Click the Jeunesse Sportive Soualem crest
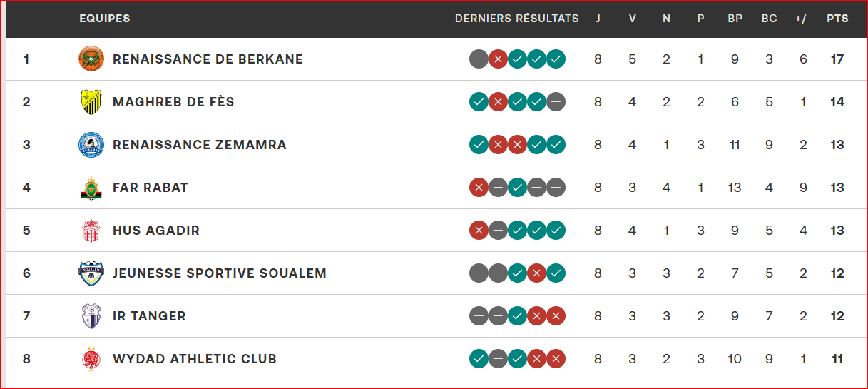The image size is (868, 389). tap(91, 273)
